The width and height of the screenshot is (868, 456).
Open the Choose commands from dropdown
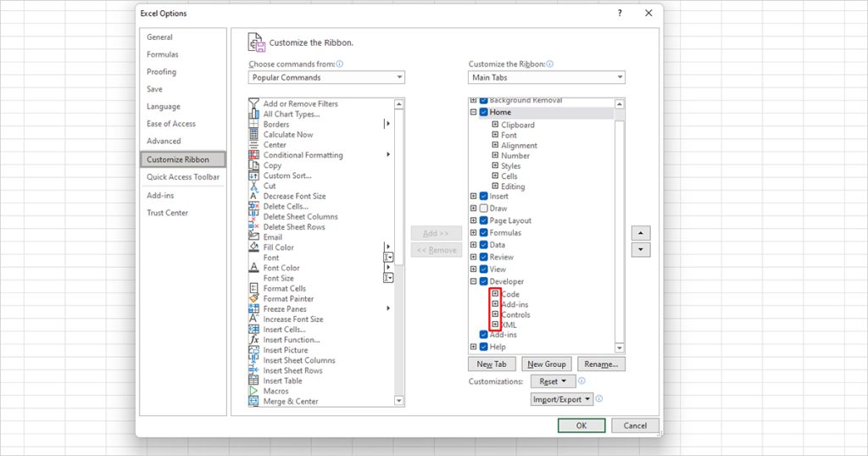coord(326,77)
